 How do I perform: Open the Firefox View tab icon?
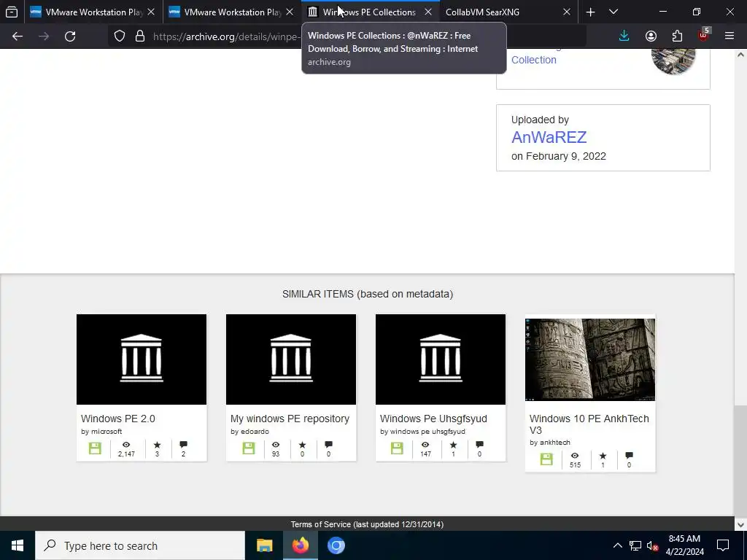[12, 12]
